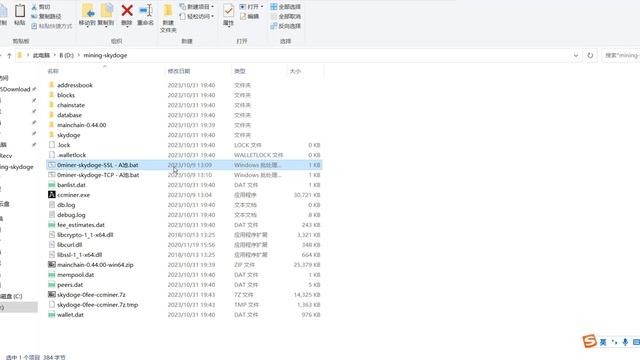Image resolution: width=640 pixels, height=360 pixels.
Task: Select the mainchain-0.44.00 folder
Action: pyautogui.click(x=184, y=125)
